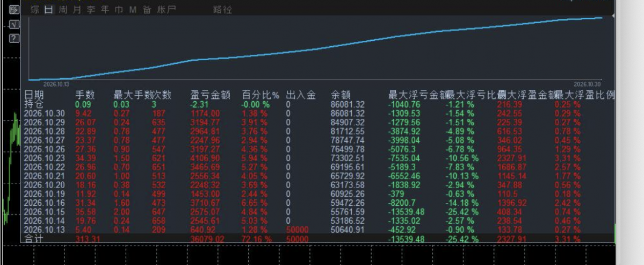Select the 日 daily tab

(49, 10)
